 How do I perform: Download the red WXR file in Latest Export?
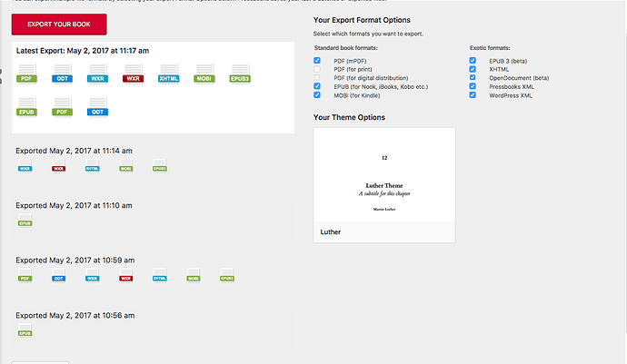[x=134, y=74]
